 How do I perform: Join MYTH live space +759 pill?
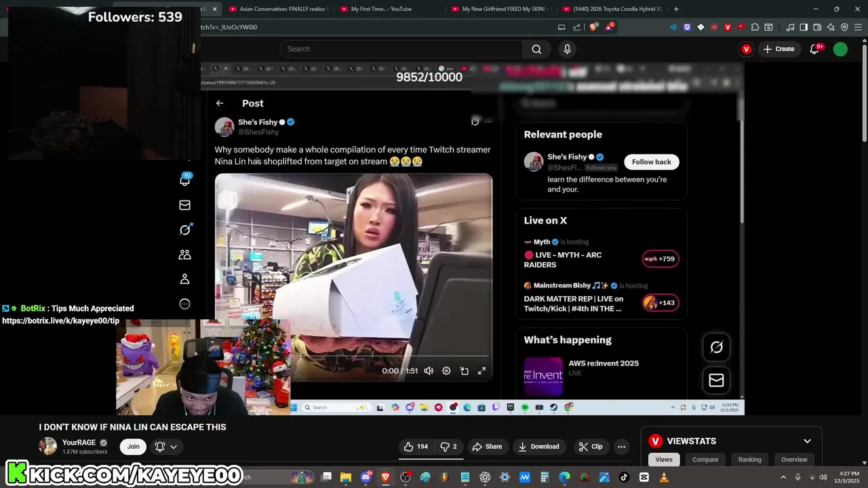(660, 259)
